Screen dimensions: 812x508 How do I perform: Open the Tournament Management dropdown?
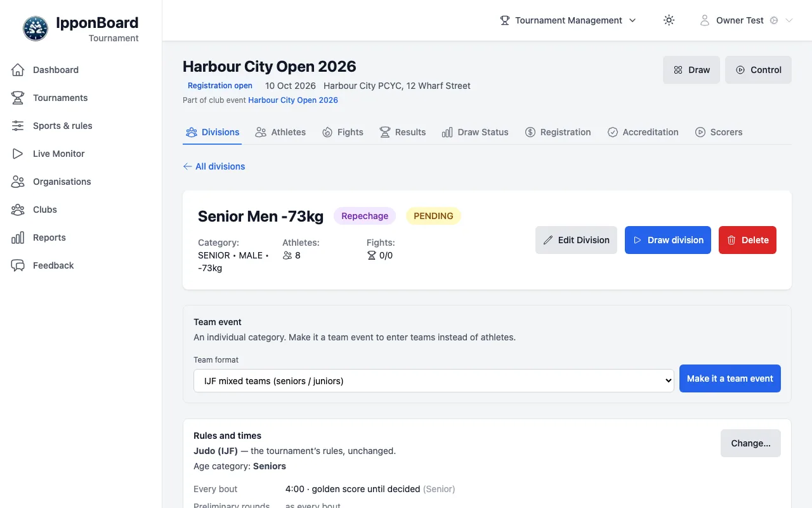568,20
